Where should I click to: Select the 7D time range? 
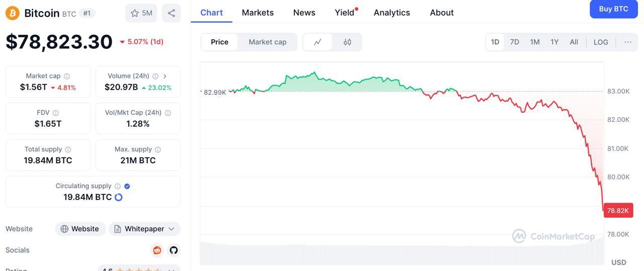tap(515, 42)
